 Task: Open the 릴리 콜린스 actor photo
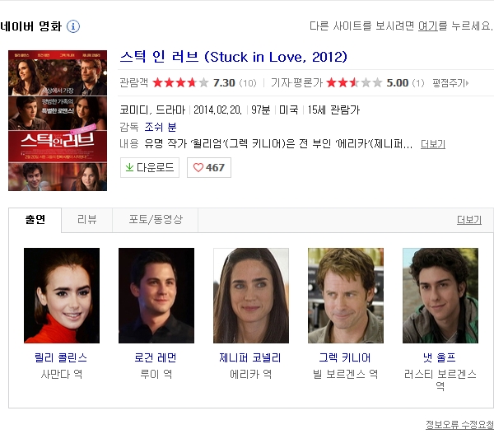point(62,296)
